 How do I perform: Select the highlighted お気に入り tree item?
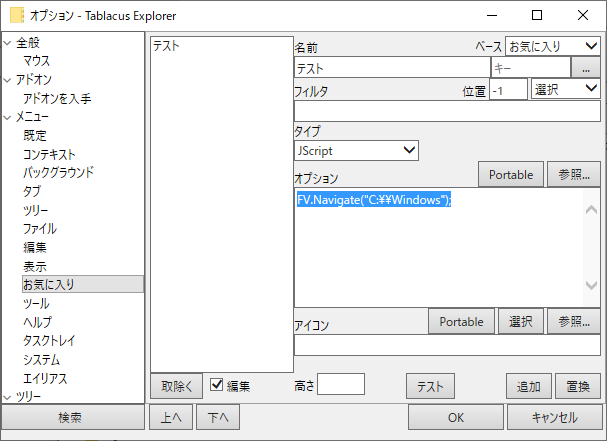point(83,284)
